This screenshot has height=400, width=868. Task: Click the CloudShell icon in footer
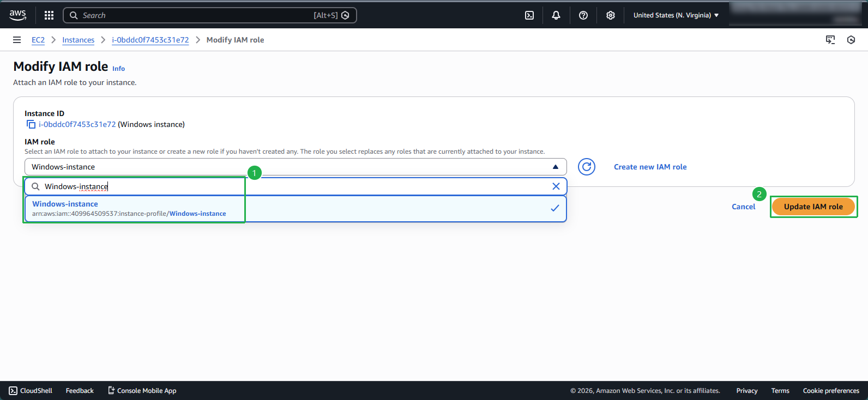point(13,391)
